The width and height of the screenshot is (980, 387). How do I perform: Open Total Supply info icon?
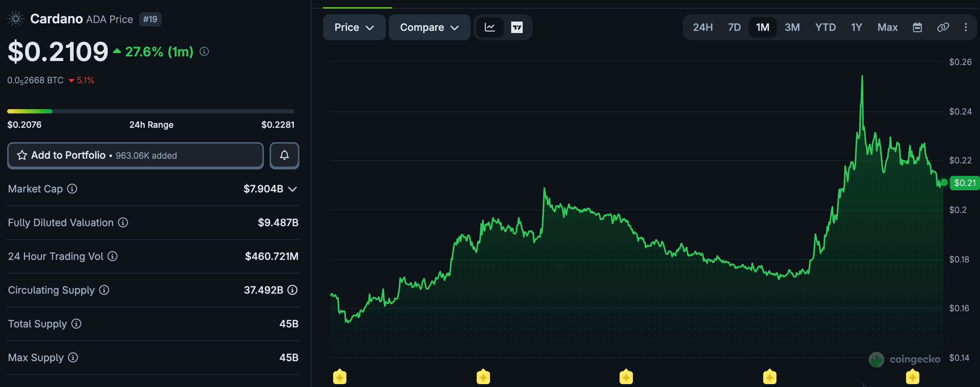(x=76, y=323)
